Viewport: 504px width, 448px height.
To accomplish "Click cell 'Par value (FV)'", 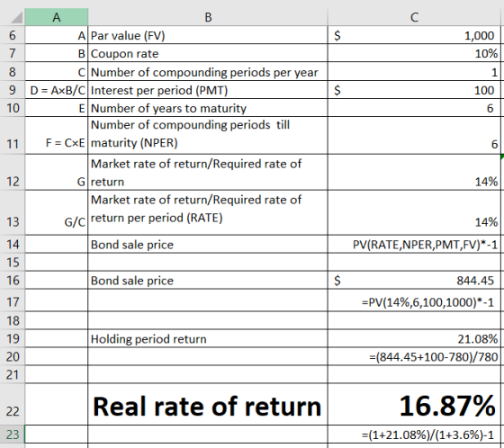I will pyautogui.click(x=208, y=35).
